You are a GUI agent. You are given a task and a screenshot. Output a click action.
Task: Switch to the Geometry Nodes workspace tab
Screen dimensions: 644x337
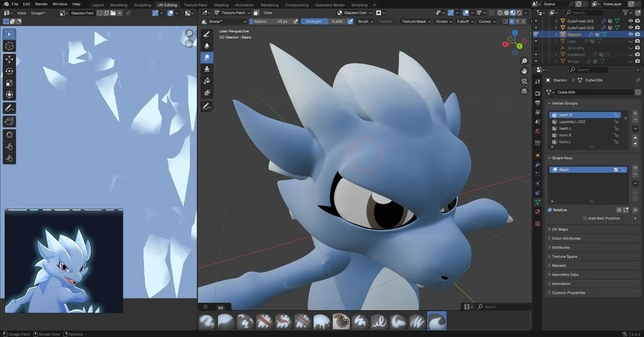330,5
